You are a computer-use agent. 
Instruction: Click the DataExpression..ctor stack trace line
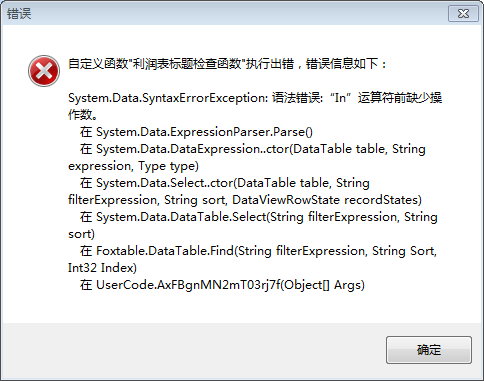(x=253, y=149)
